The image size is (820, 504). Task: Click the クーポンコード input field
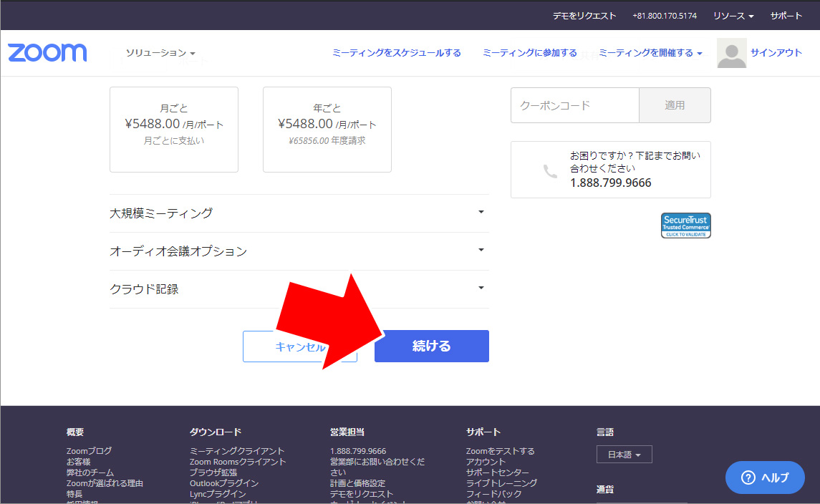tap(574, 105)
